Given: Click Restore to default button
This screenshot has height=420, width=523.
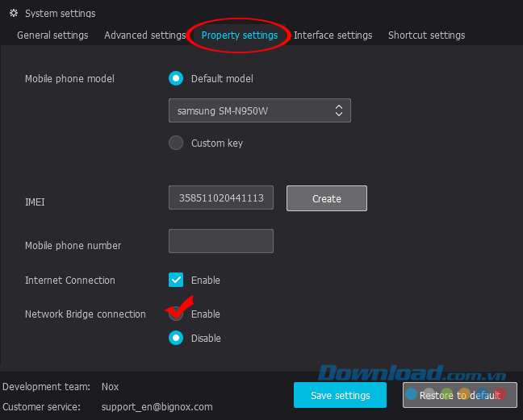Looking at the screenshot, I should point(459,395).
